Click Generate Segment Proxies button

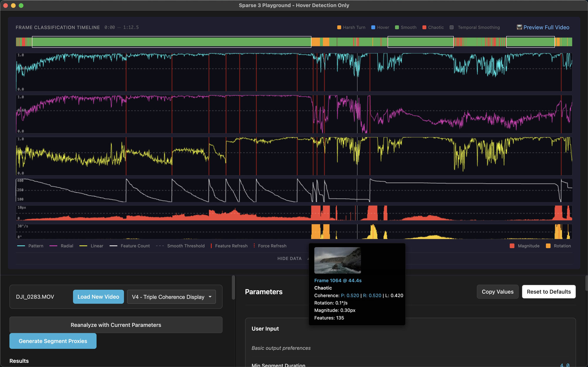pyautogui.click(x=53, y=341)
